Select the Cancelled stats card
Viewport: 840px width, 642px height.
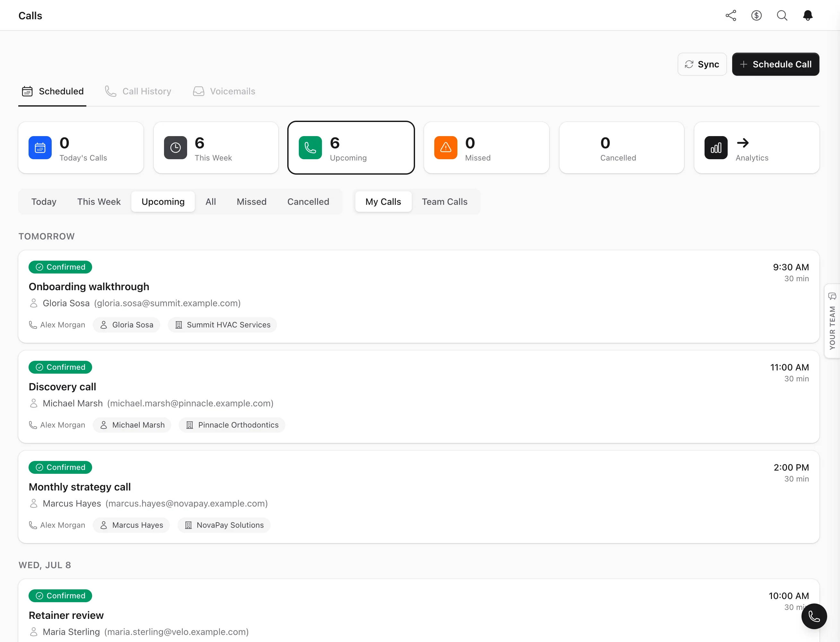(x=621, y=148)
